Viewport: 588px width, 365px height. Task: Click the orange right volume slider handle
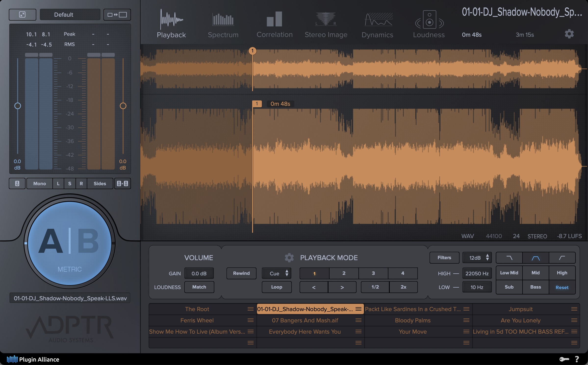coord(123,106)
